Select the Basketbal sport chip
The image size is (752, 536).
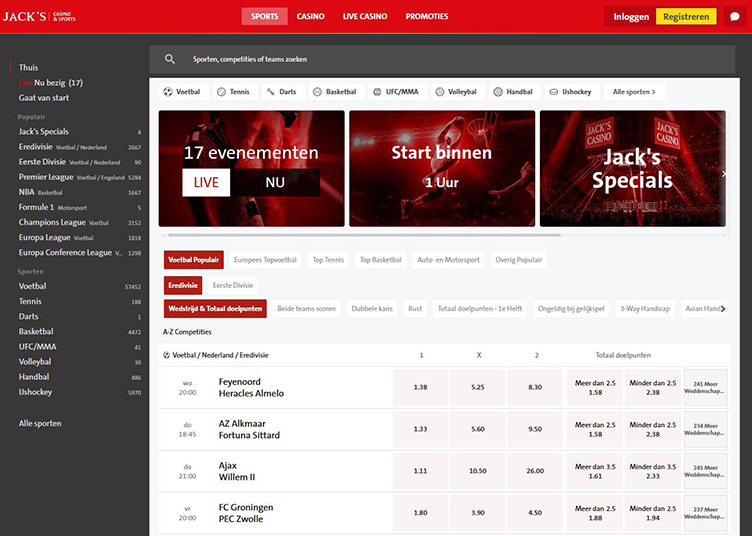tap(335, 92)
